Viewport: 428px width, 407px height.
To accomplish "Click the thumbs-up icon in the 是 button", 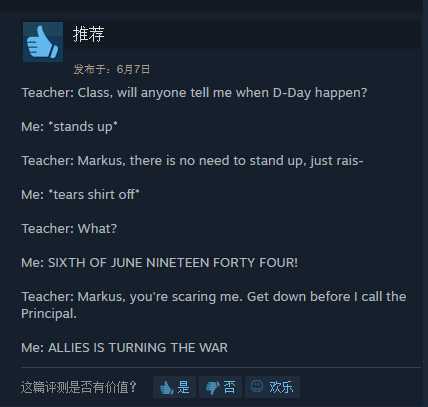I will (x=166, y=388).
